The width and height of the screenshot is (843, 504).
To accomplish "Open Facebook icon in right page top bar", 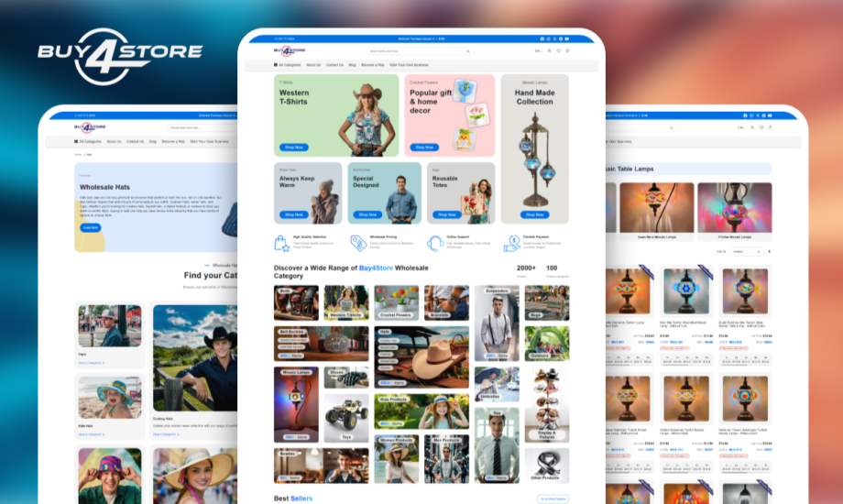I will (x=745, y=115).
